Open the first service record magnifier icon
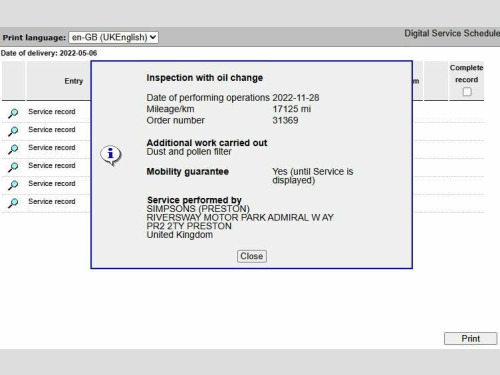Image resolution: width=500 pixels, height=375 pixels. (x=13, y=113)
